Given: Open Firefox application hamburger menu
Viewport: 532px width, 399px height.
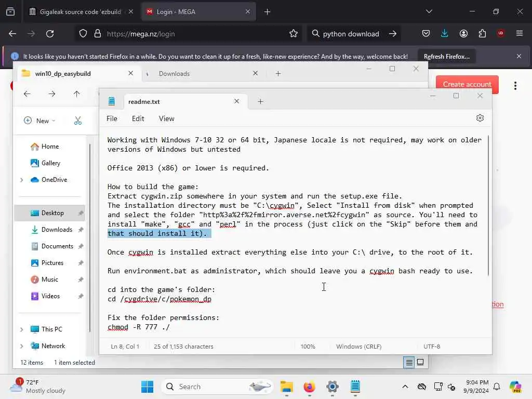Looking at the screenshot, I should 519,33.
